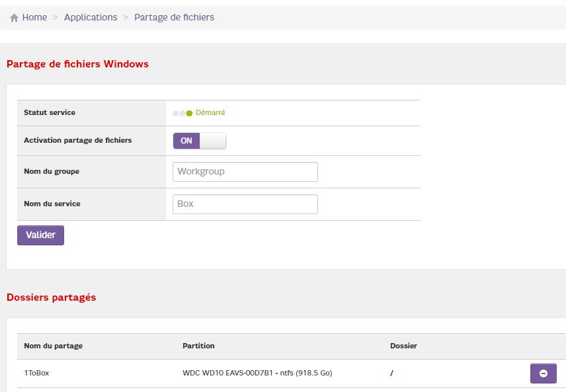Image resolution: width=566 pixels, height=392 pixels.
Task: Select the Partage de fichiers breadcrumb
Action: pos(174,18)
